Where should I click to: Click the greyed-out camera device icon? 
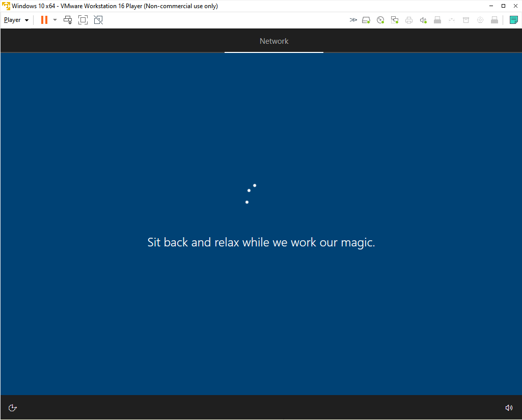[480, 20]
